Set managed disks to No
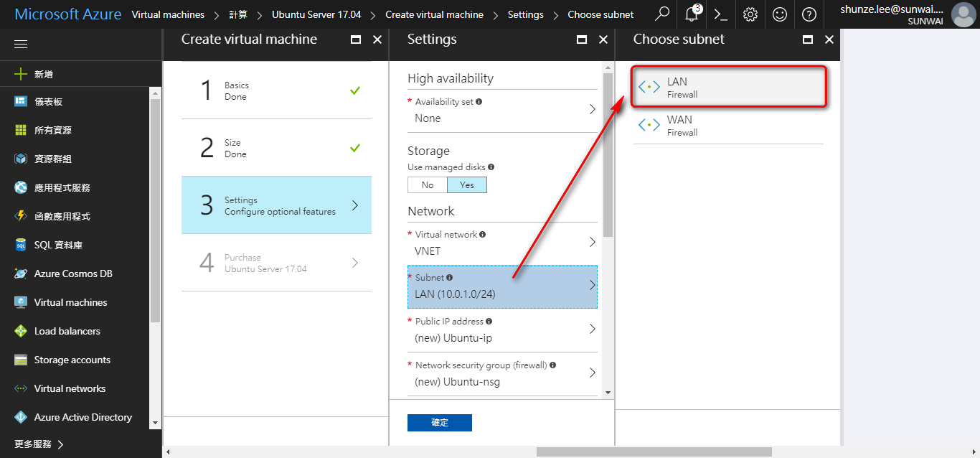 click(428, 184)
